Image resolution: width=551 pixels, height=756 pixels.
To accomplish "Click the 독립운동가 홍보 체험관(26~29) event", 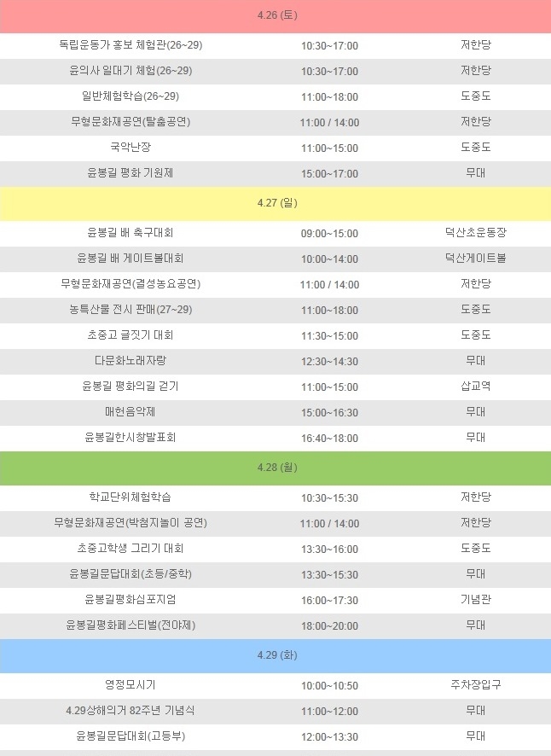I will coord(130,45).
